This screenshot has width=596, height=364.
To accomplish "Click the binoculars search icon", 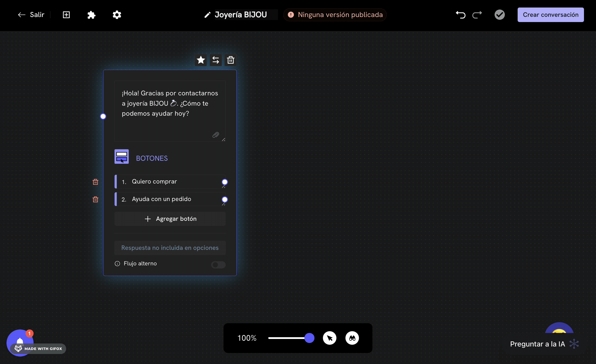I will coord(352,338).
